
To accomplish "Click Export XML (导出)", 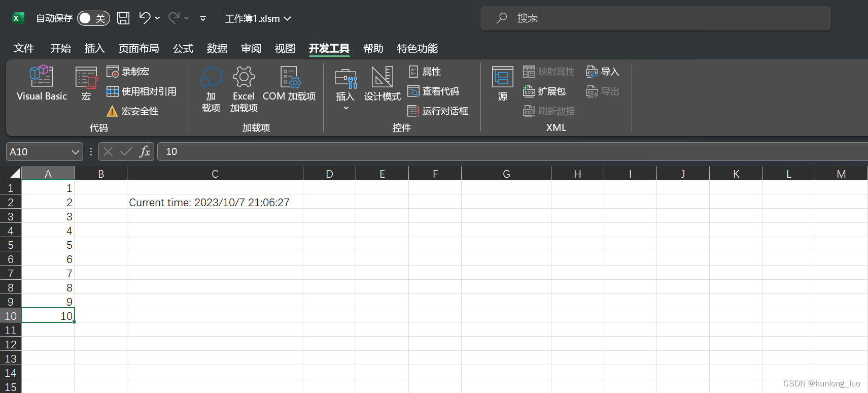I will click(603, 91).
